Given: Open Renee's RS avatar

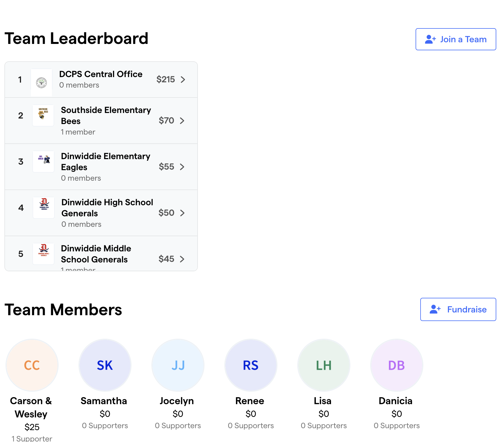Looking at the screenshot, I should tap(251, 365).
